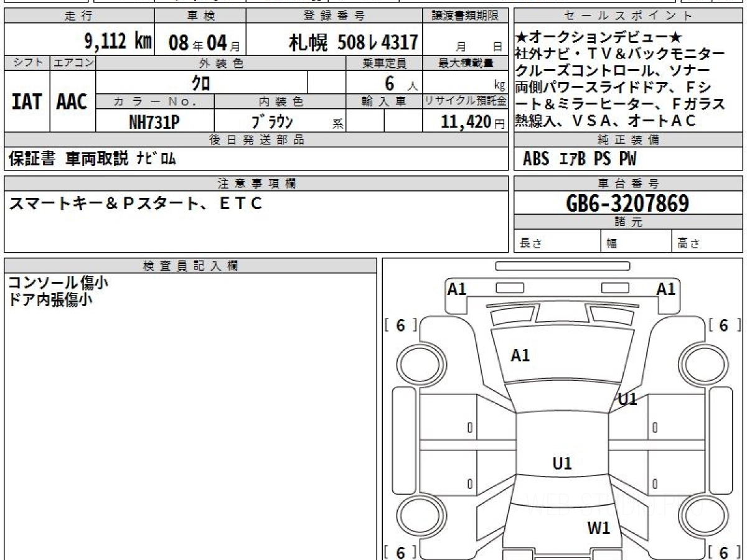The width and height of the screenshot is (747, 560).
Task: Select the inspector note コンソール傷小
Action: click(58, 282)
